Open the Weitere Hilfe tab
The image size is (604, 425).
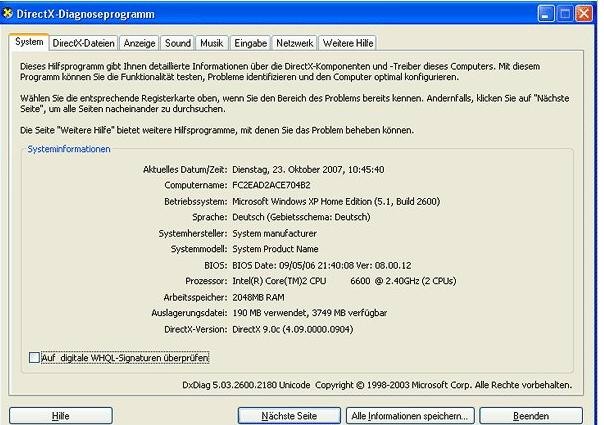click(349, 44)
